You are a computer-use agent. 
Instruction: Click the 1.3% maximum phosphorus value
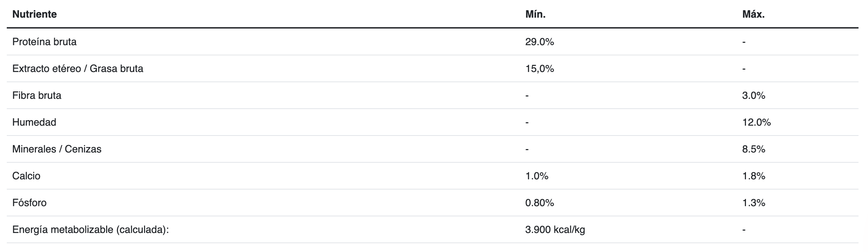[753, 203]
